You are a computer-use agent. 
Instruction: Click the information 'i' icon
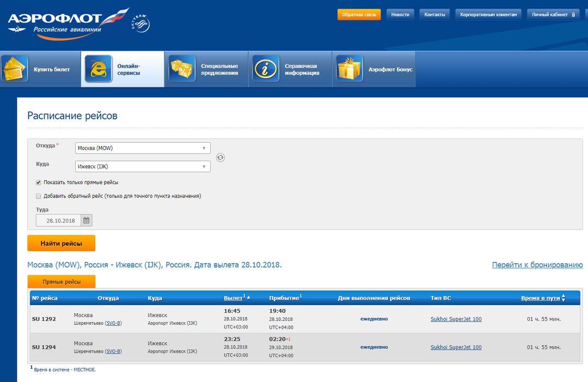pyautogui.click(x=266, y=69)
